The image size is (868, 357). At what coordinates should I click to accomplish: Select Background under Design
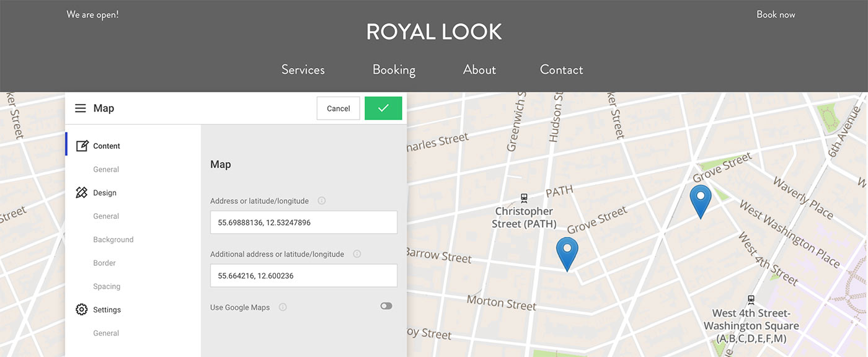[113, 240]
